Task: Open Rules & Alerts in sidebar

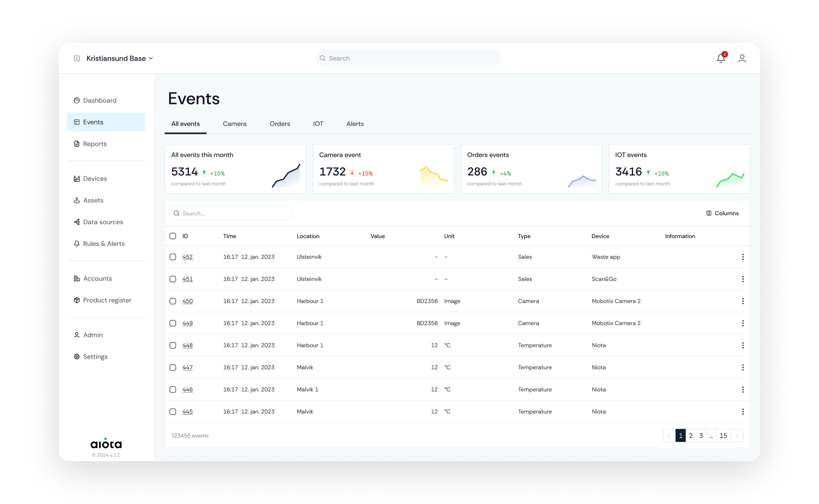Action: click(x=106, y=244)
